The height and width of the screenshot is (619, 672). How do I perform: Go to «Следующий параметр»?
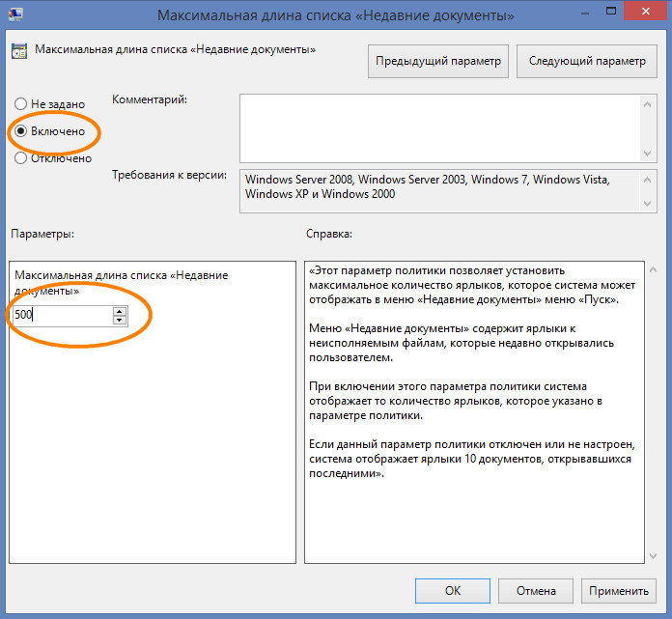587,61
